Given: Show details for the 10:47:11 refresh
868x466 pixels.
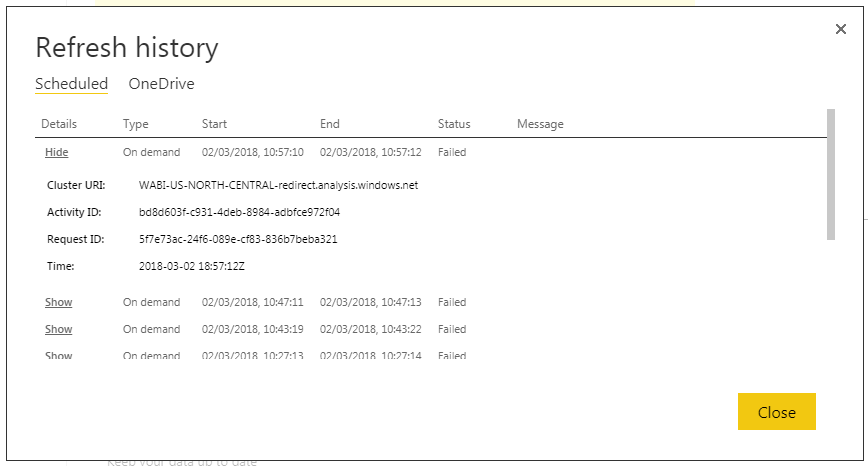Looking at the screenshot, I should (59, 302).
